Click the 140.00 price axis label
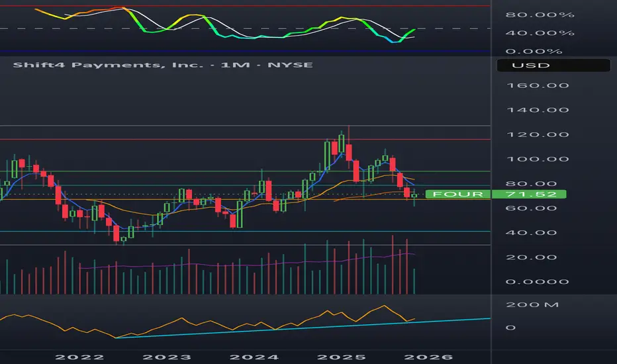The width and height of the screenshot is (617, 364). pyautogui.click(x=538, y=110)
